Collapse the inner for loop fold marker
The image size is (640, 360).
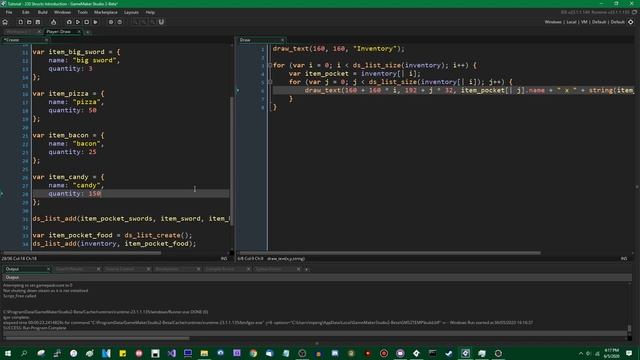(x=270, y=82)
